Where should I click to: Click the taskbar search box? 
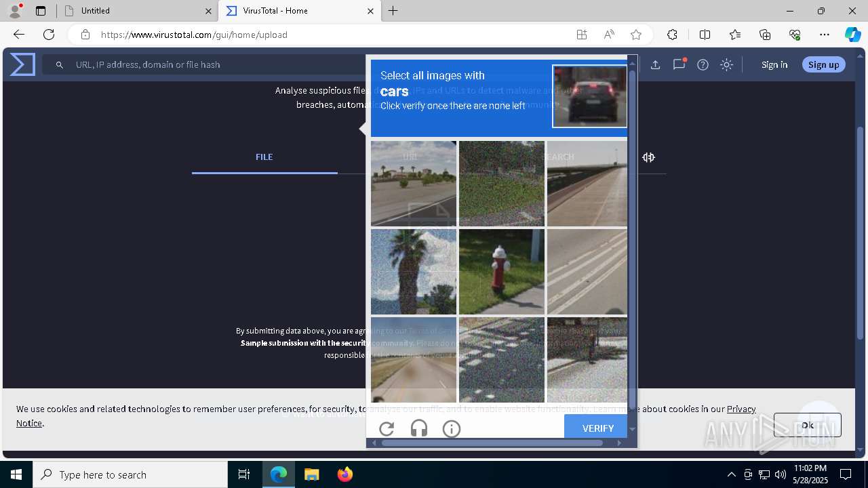(130, 474)
